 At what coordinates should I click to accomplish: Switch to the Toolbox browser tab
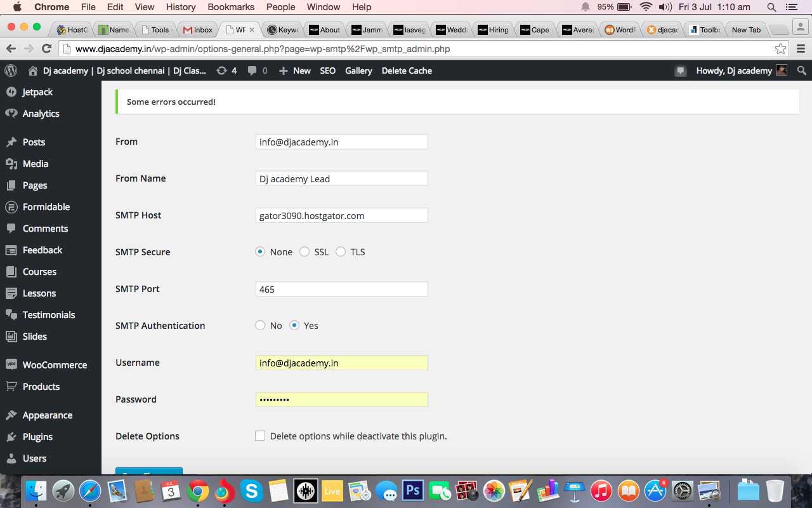click(704, 30)
